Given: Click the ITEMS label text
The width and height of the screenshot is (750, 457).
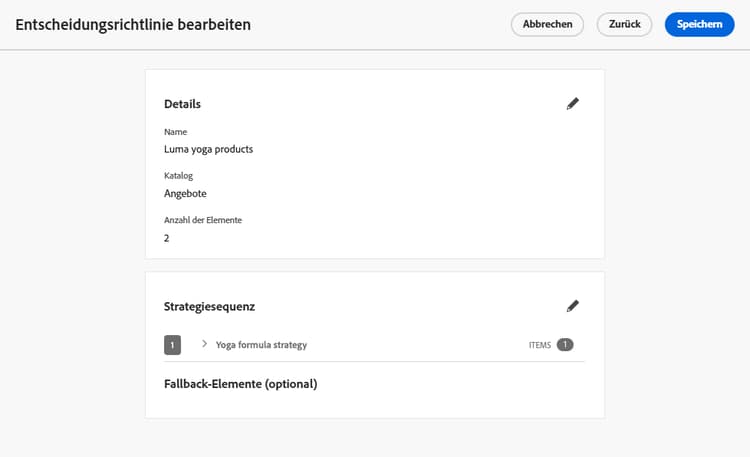Looking at the screenshot, I should click(540, 345).
